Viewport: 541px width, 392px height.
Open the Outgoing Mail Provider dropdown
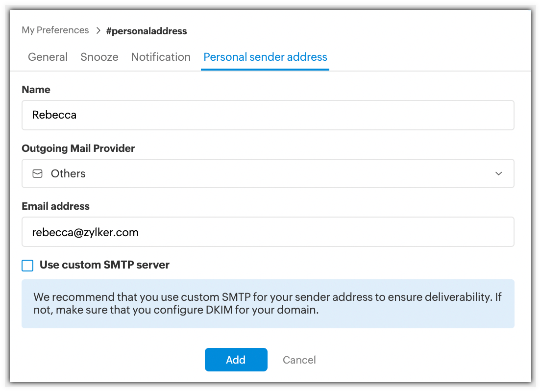pos(268,173)
